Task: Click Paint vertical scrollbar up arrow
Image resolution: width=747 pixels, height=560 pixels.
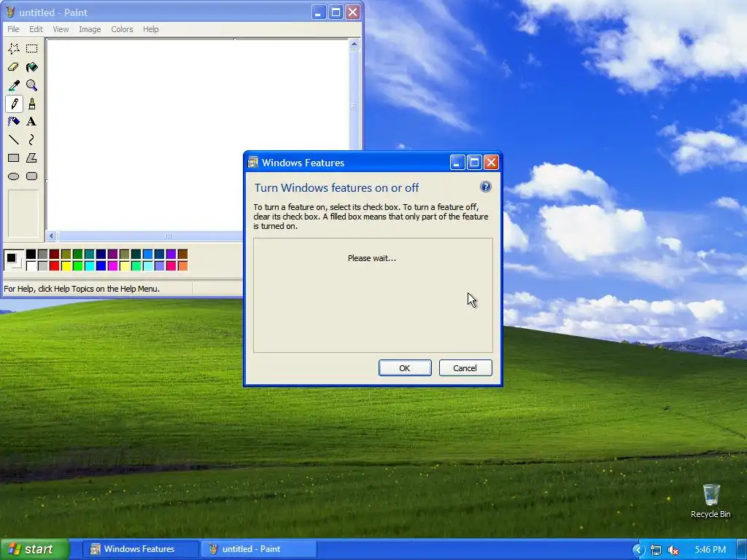Action: click(x=354, y=44)
